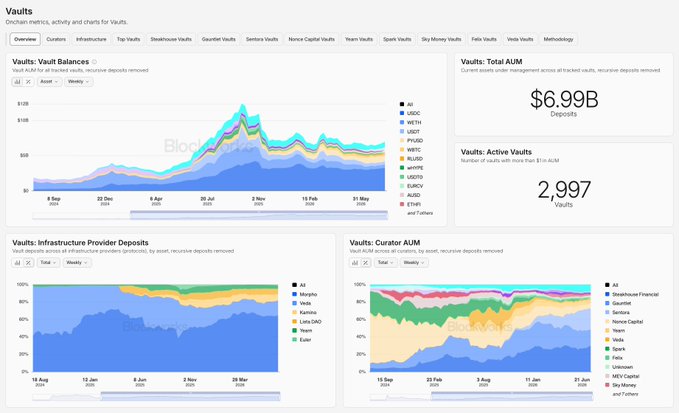Viewport: 679px width, 413px height.
Task: Select bar chart icon in Curator AUM
Action: tap(355, 262)
